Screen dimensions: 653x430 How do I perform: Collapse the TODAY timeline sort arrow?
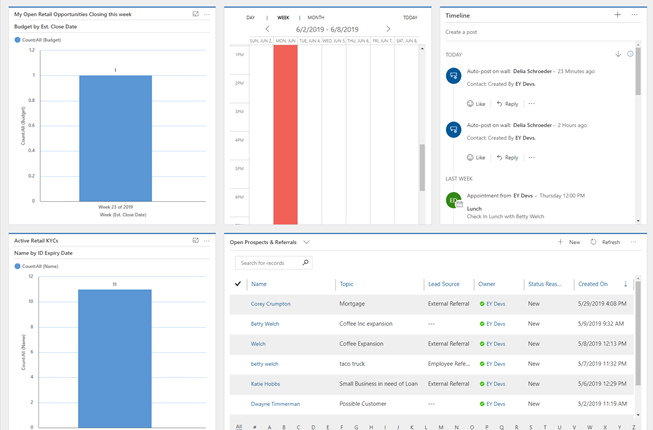click(x=618, y=54)
